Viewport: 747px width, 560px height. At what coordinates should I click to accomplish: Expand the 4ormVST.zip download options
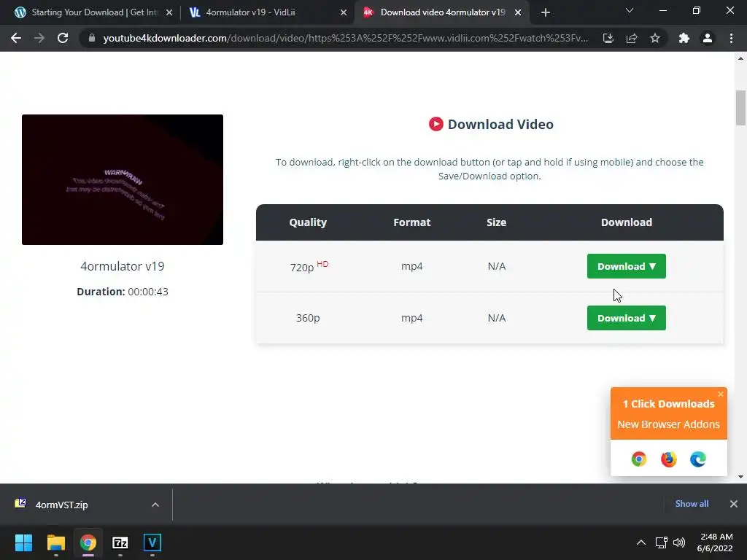click(x=155, y=505)
